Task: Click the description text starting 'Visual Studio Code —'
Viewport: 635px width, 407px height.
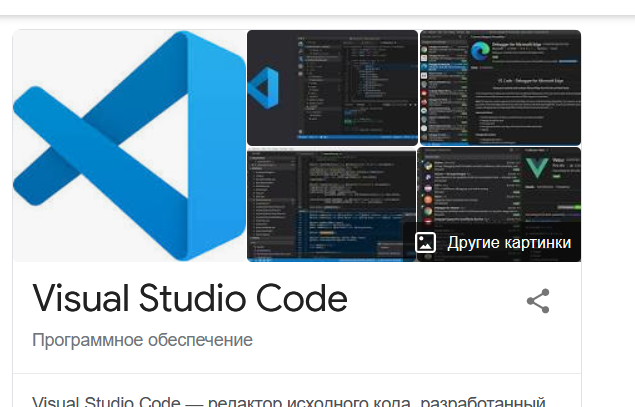Action: 289,401
